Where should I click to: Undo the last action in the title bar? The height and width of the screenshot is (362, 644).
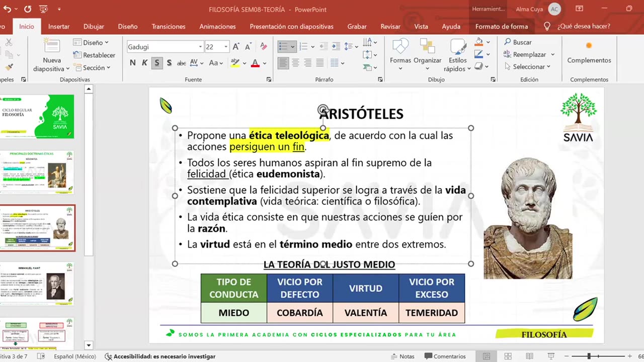pyautogui.click(x=7, y=9)
